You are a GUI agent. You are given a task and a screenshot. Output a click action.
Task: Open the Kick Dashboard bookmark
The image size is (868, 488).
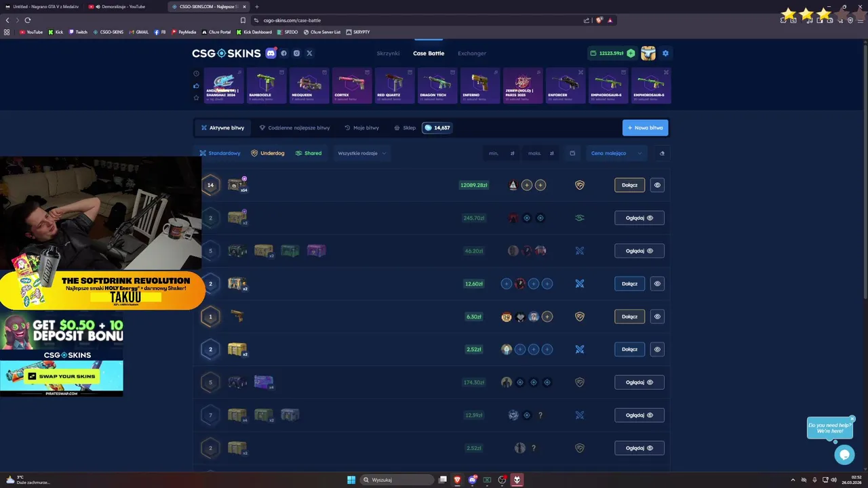point(254,32)
